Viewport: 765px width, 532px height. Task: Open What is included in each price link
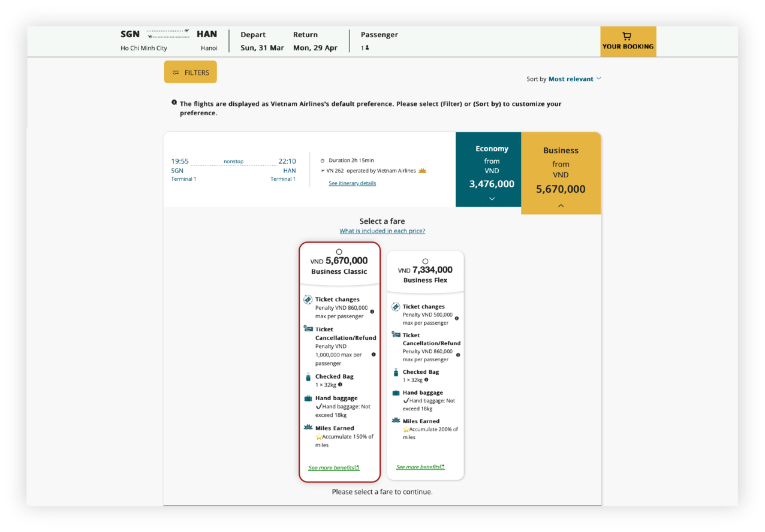tap(382, 231)
